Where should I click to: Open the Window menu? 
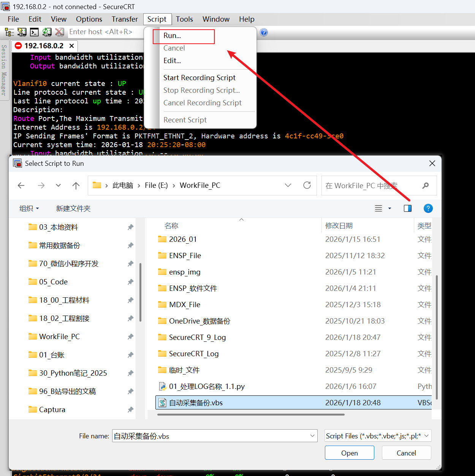pyautogui.click(x=216, y=19)
